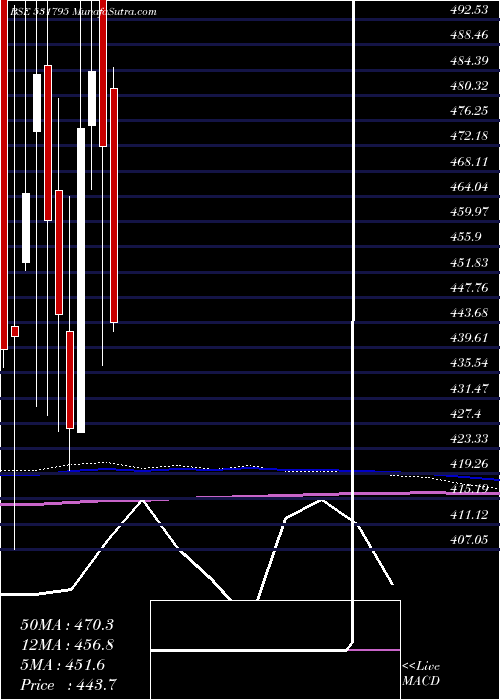The image size is (500, 700).
Task: Click the 472.18 price axis label
Action: click(470, 136)
